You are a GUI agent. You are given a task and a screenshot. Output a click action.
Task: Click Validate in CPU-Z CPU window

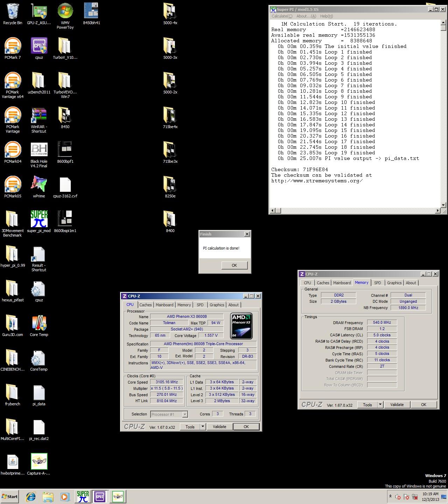coord(219,427)
